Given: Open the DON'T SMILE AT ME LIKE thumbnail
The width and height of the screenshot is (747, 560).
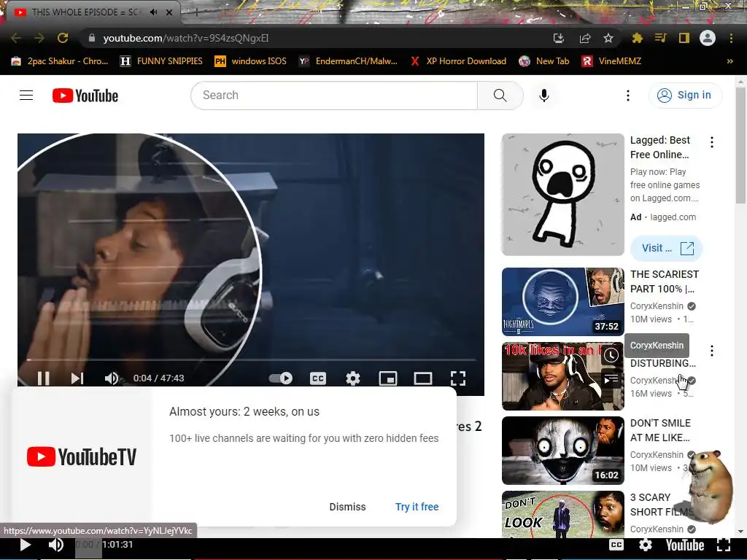Looking at the screenshot, I should 562,451.
